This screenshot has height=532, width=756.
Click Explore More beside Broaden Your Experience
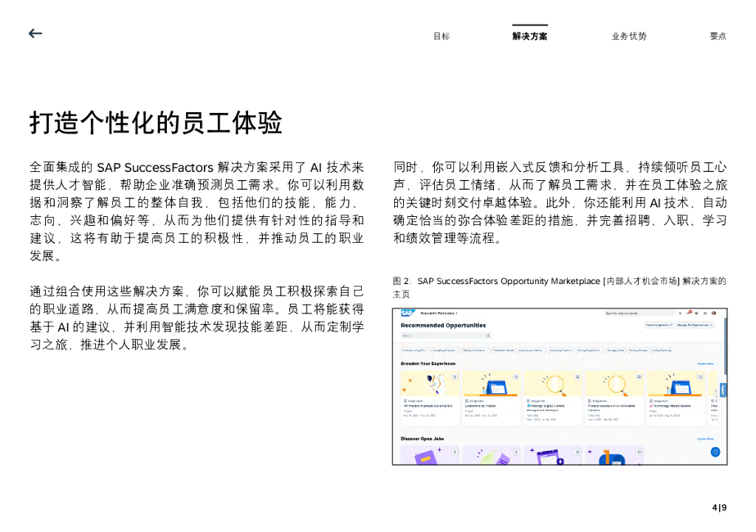705,364
